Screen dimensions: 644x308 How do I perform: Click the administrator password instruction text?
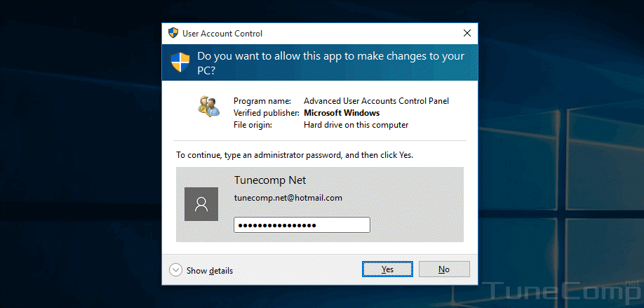(295, 155)
